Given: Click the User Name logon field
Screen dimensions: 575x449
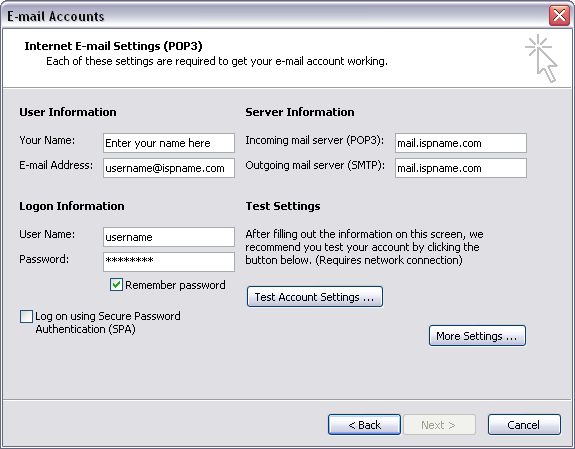Looking at the screenshot, I should (169, 237).
